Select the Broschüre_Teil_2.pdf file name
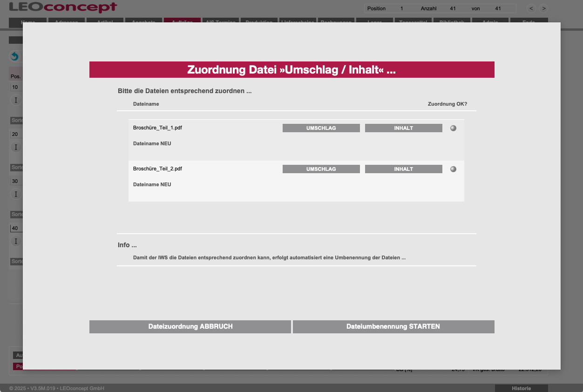Screen dimensions: 583x392 point(157,169)
